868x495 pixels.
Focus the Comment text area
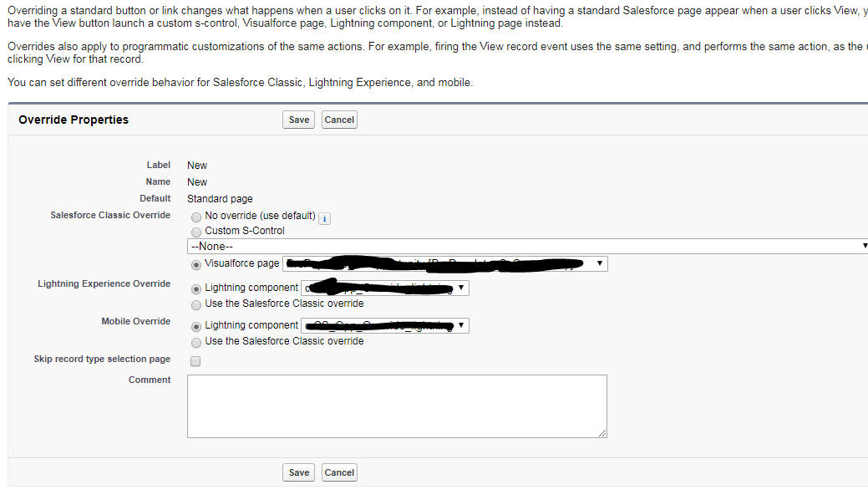click(x=397, y=406)
